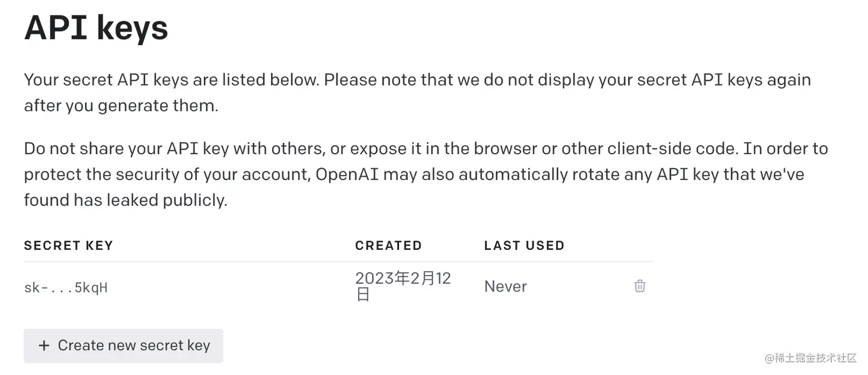Screen dimensions: 868x375
Task: Open the 稀土掘金技术社区 watermark link
Action: [810, 358]
